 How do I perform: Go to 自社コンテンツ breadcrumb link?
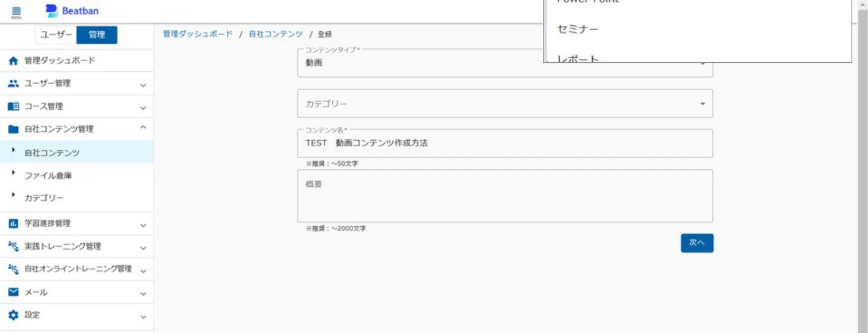click(276, 34)
